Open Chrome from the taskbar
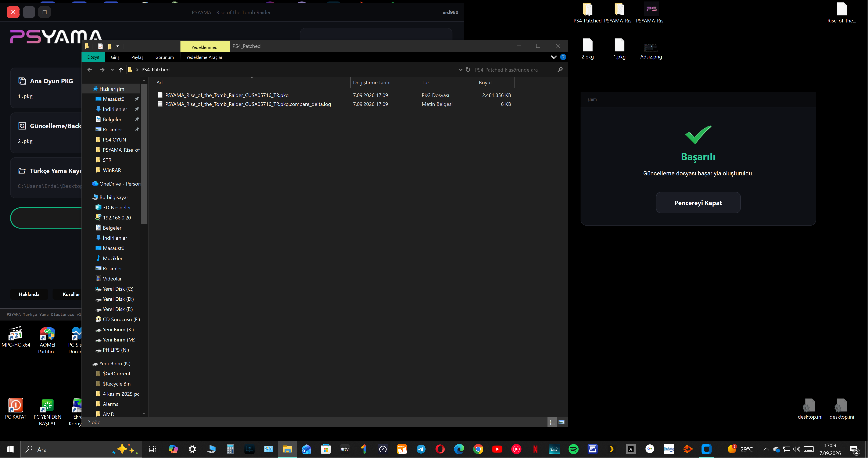 click(x=478, y=449)
